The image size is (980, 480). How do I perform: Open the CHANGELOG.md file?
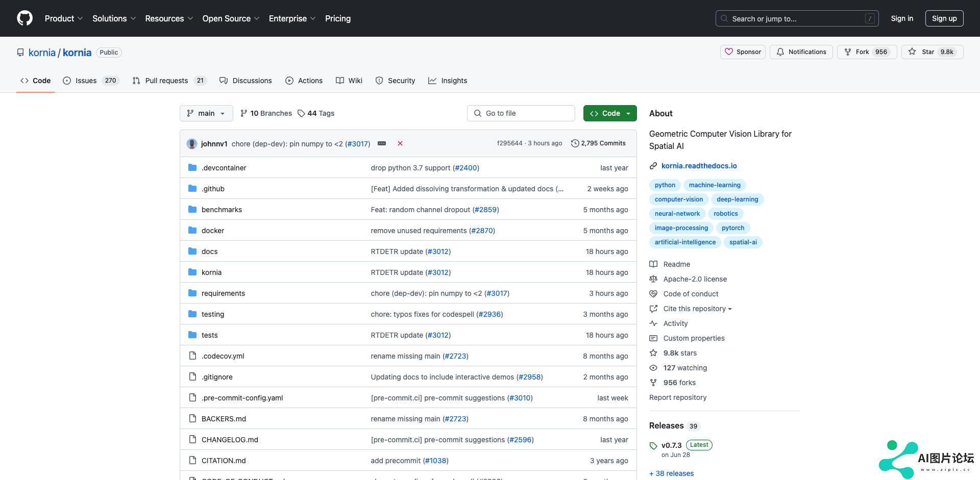tap(230, 439)
